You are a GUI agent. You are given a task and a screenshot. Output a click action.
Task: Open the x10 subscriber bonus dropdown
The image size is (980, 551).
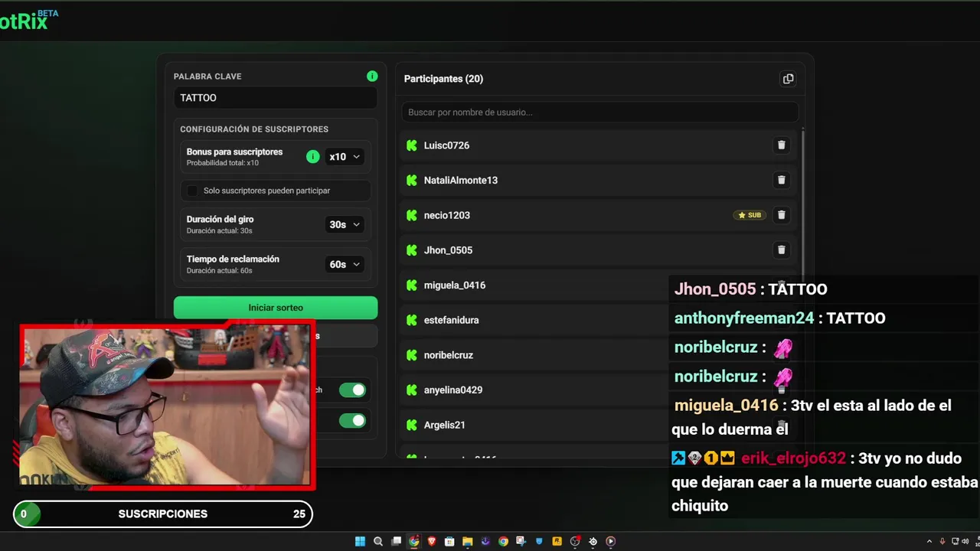(x=345, y=157)
